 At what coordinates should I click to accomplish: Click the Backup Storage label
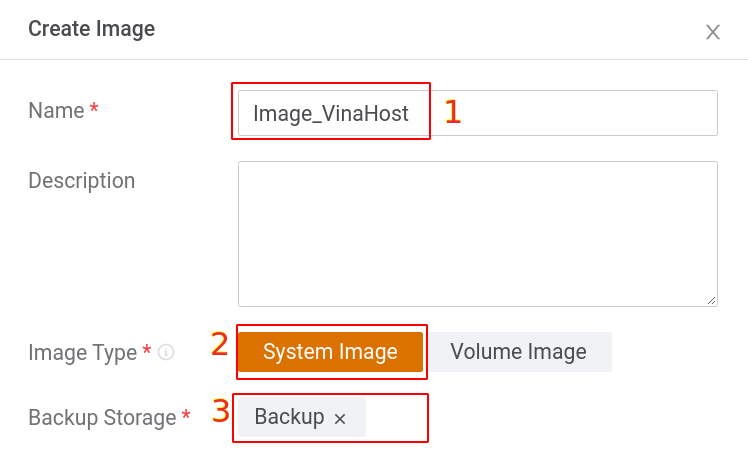[x=102, y=417]
